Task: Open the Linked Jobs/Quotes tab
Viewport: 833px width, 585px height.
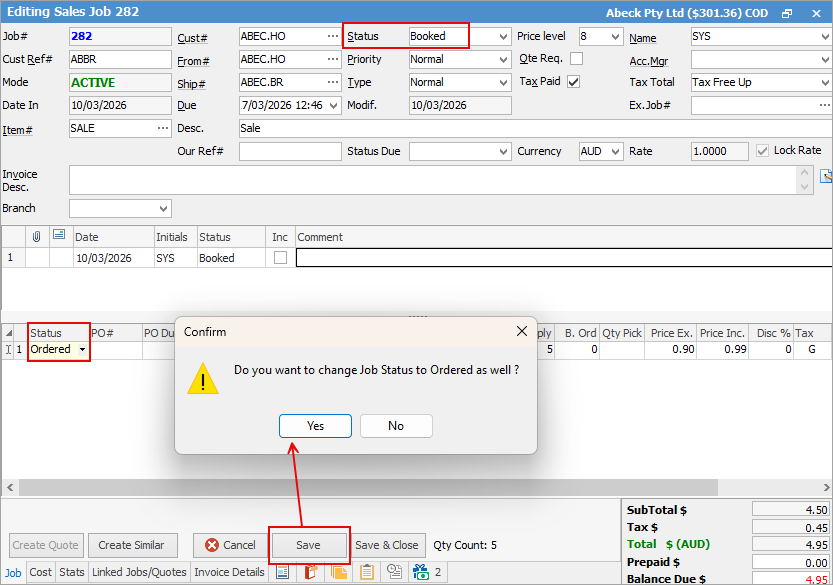Action: [x=139, y=572]
